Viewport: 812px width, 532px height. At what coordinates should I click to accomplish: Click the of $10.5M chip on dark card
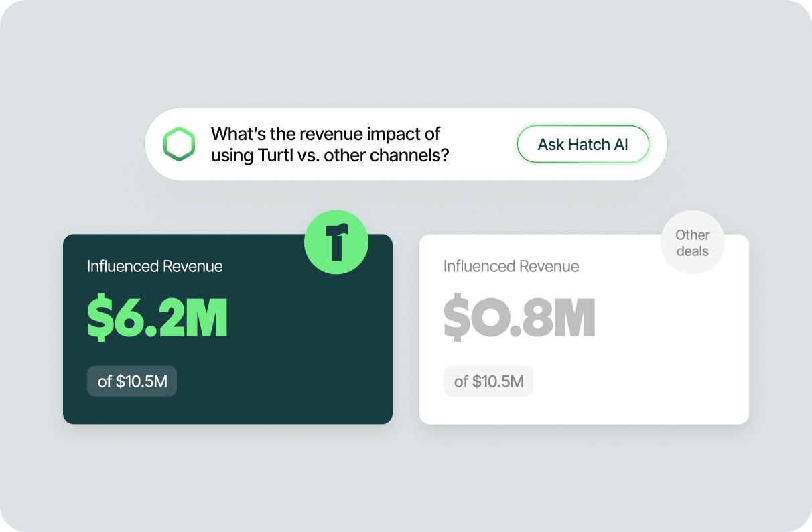click(132, 381)
